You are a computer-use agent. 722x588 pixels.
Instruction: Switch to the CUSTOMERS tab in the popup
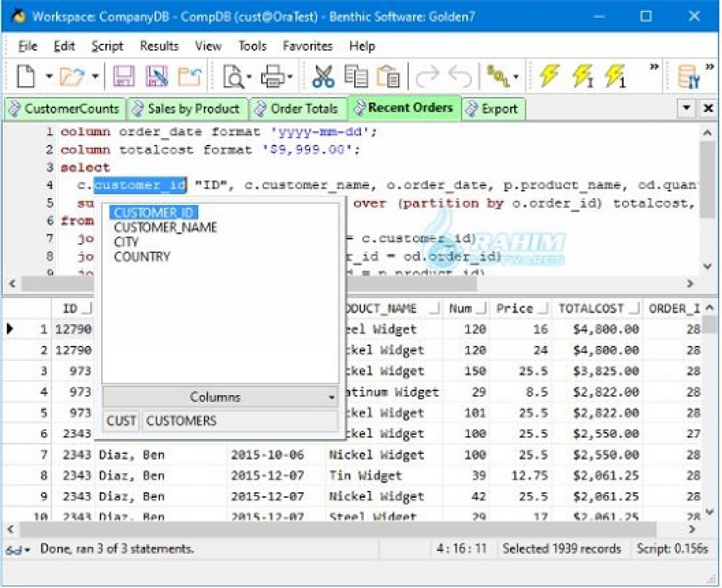coord(182,421)
